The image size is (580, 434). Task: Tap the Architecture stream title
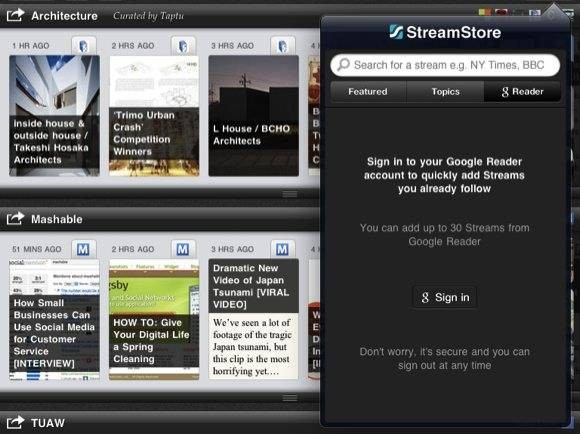pyautogui.click(x=64, y=16)
